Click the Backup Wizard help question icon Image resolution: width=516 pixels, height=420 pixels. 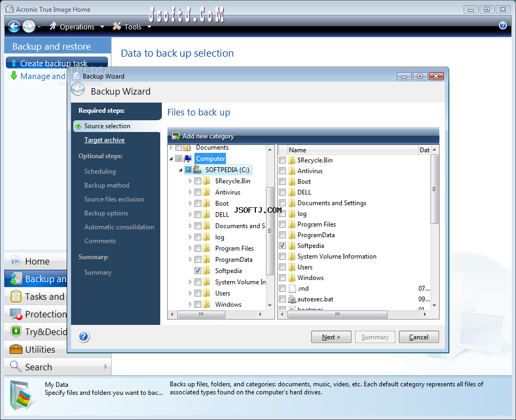[x=83, y=337]
